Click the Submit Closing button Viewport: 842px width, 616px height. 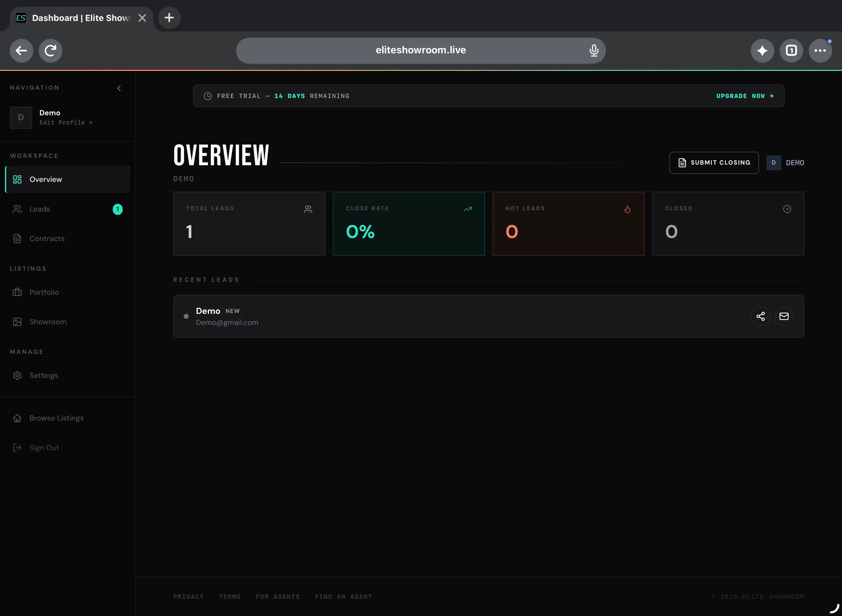tap(714, 162)
